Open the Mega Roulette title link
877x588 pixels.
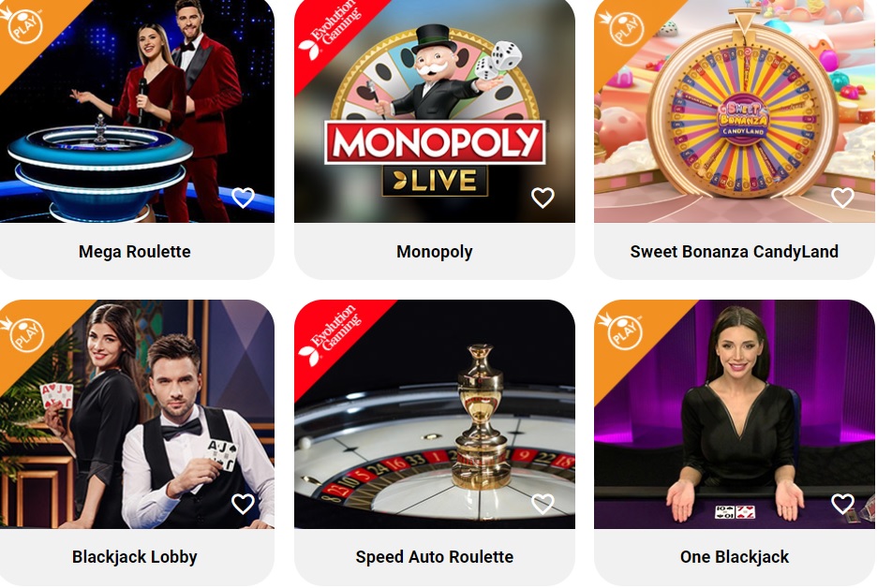(135, 252)
